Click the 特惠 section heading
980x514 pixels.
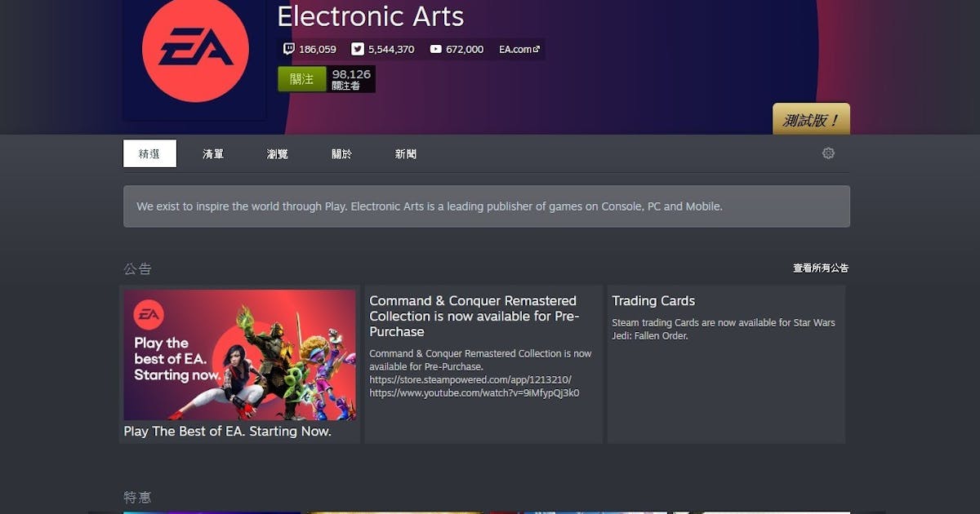[x=137, y=497]
